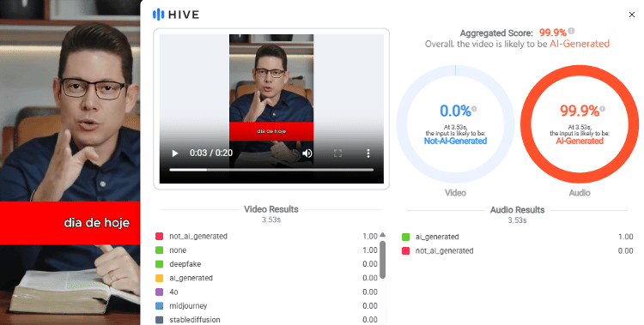Click the blue midjourney swatch
The width and height of the screenshot is (644, 325).
click(160, 306)
